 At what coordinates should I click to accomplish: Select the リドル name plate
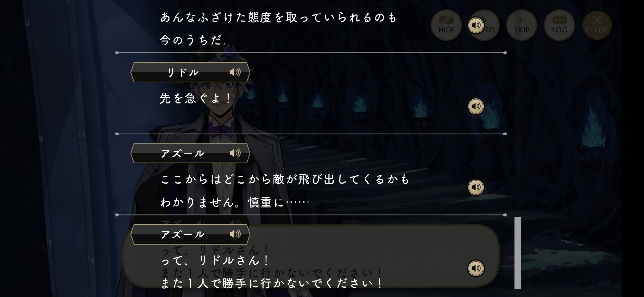point(190,72)
